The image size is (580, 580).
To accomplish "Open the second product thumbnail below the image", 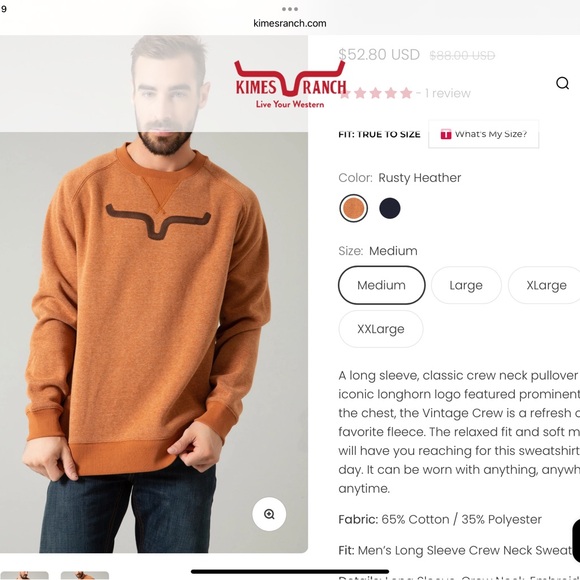I will click(85, 576).
